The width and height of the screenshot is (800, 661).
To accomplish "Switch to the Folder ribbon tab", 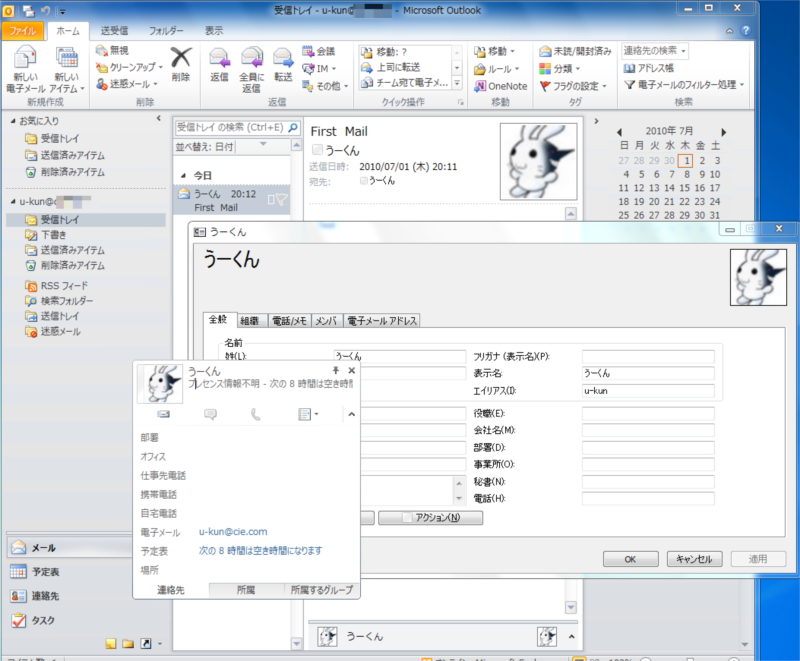I will tap(166, 31).
